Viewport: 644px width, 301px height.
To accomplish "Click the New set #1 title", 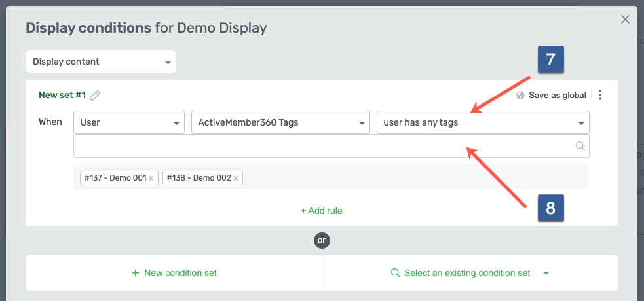I will (62, 95).
